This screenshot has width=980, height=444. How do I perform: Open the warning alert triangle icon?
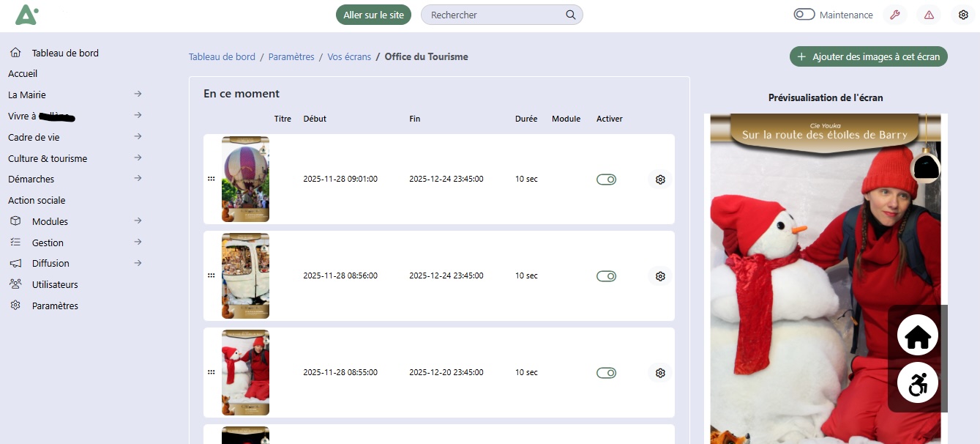929,15
